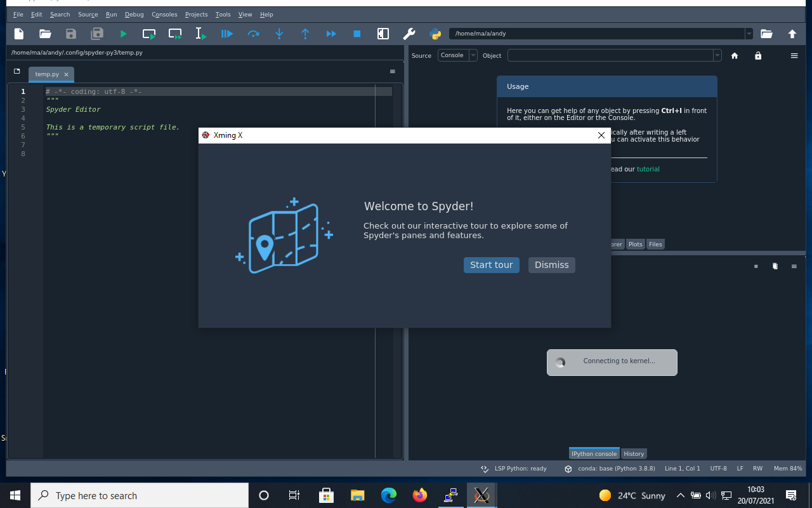Open the Edit menu

[x=37, y=14]
